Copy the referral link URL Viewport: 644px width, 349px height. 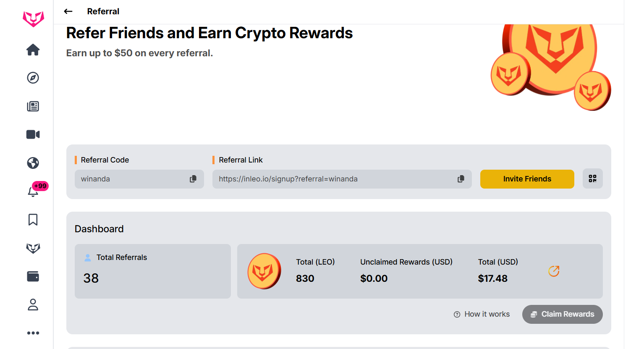point(461,179)
